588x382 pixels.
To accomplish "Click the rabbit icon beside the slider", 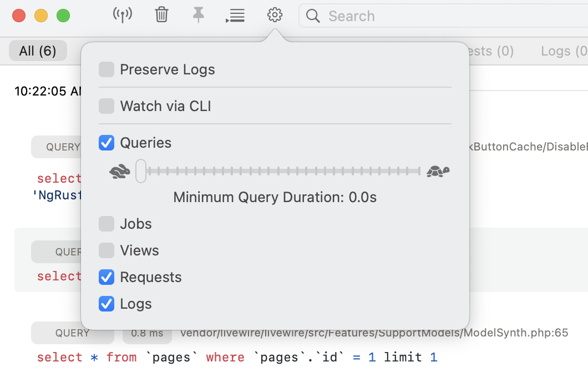I will (x=120, y=172).
